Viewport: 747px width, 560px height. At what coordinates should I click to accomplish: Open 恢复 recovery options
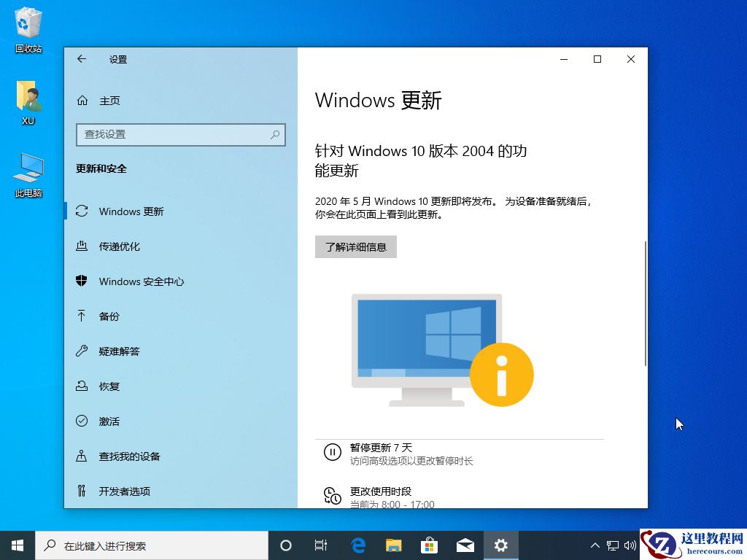pyautogui.click(x=109, y=386)
